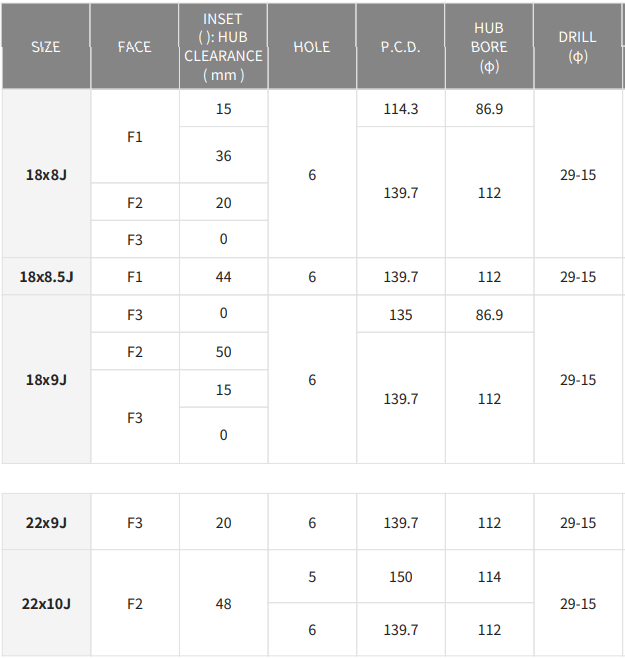Click the hub bore value 114
Screen dimensions: 625x658
[489, 577]
